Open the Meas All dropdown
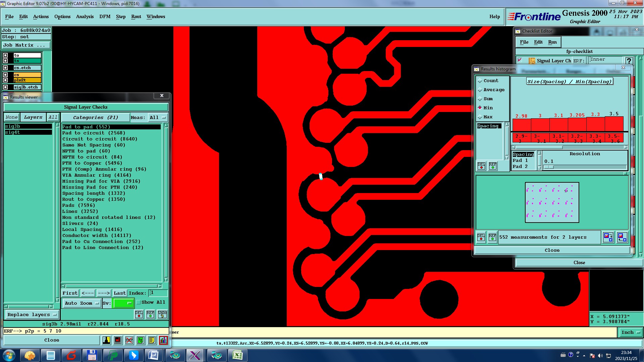The width and height of the screenshot is (644, 362). (x=157, y=118)
